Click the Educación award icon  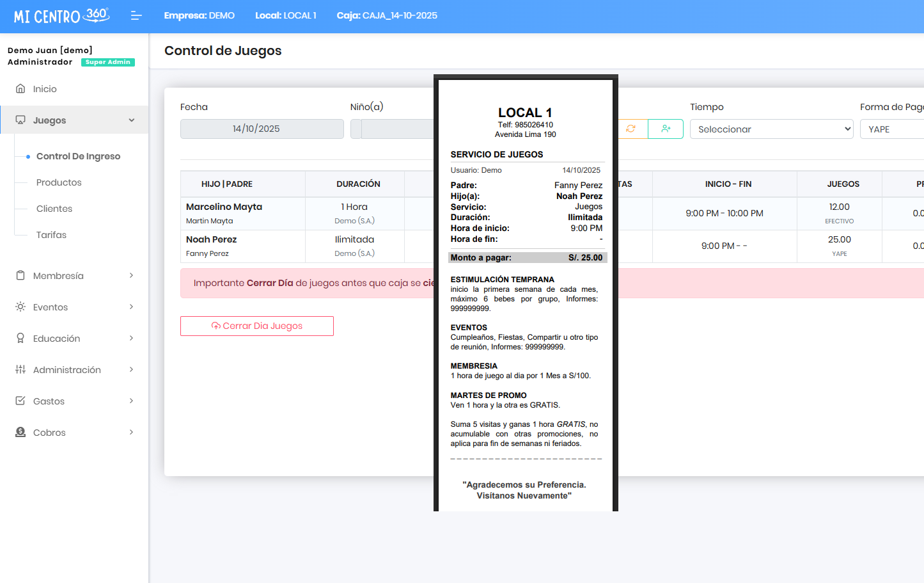point(20,339)
